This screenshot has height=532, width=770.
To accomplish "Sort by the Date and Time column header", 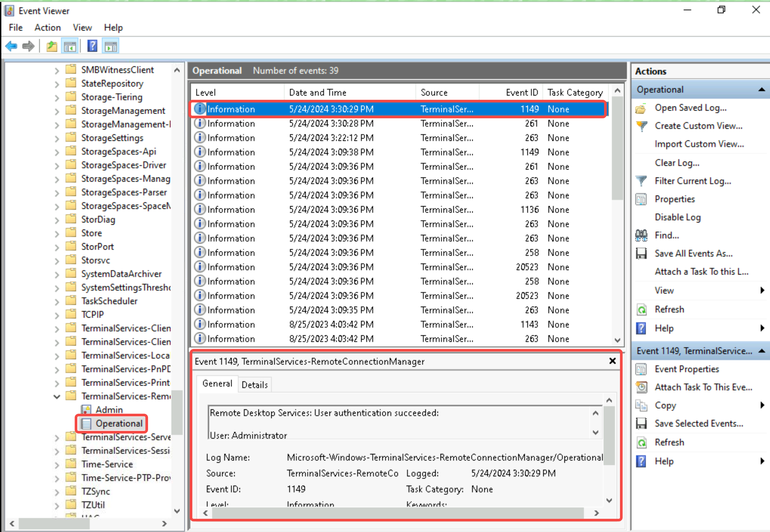I will pos(350,92).
